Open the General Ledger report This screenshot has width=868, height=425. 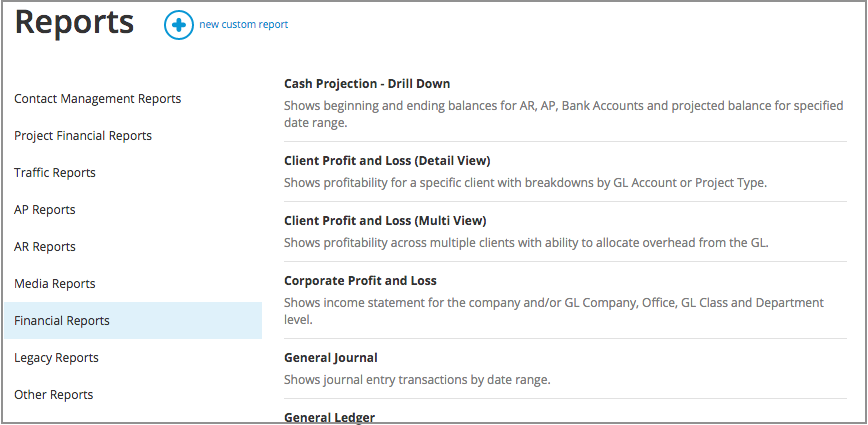329,417
